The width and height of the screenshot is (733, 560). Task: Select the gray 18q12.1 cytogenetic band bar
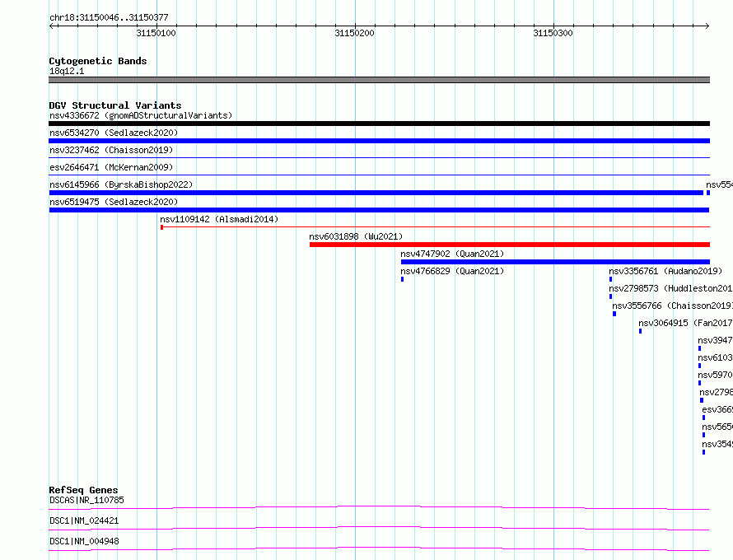tap(379, 80)
